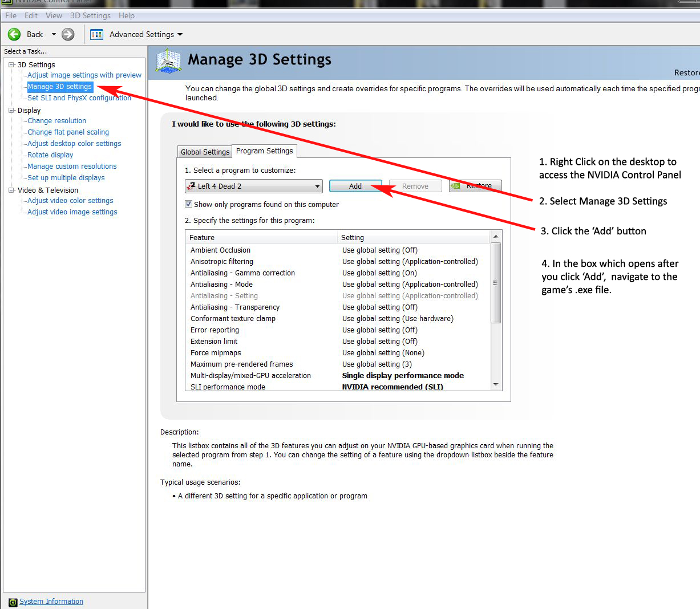Click the Forward arrow icon

(x=68, y=34)
